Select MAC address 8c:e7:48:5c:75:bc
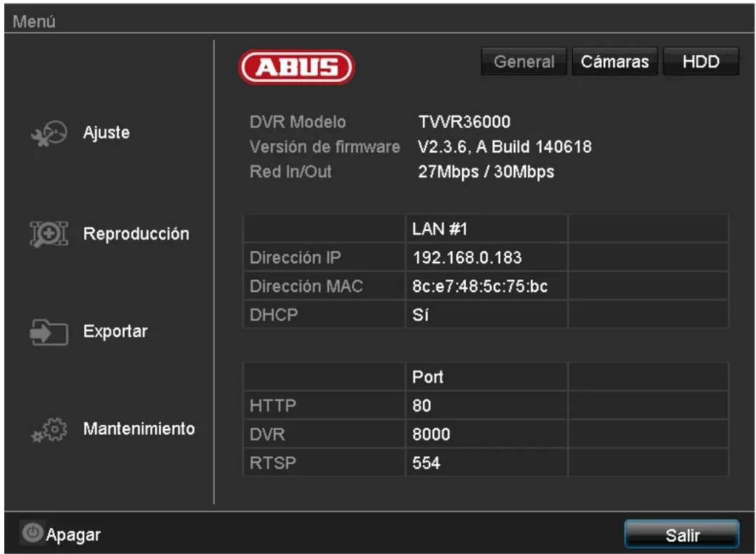Screen dimensions: 756x554 coord(480,286)
